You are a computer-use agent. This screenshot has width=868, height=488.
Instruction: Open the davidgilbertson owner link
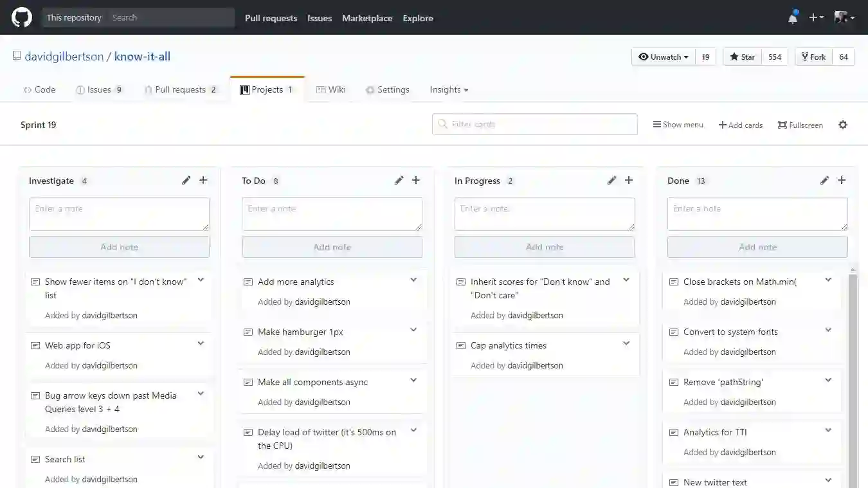tap(64, 57)
